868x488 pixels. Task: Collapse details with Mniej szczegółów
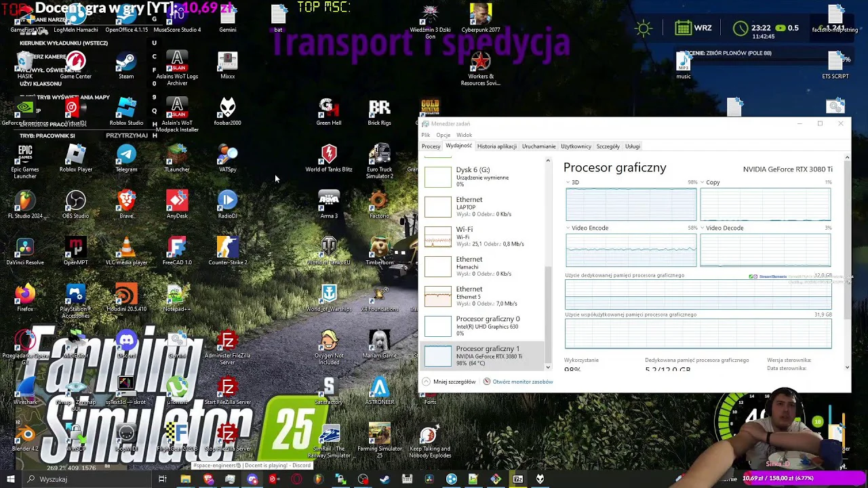[448, 382]
